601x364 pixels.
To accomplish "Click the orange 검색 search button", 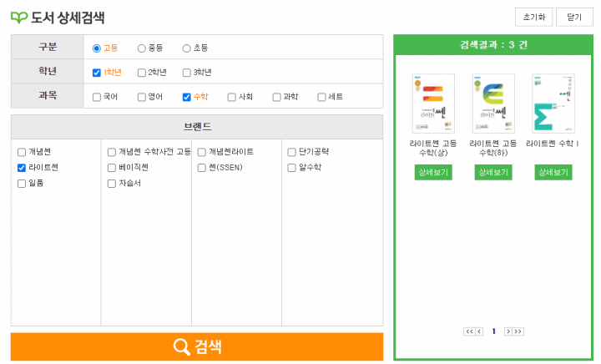I will click(197, 346).
